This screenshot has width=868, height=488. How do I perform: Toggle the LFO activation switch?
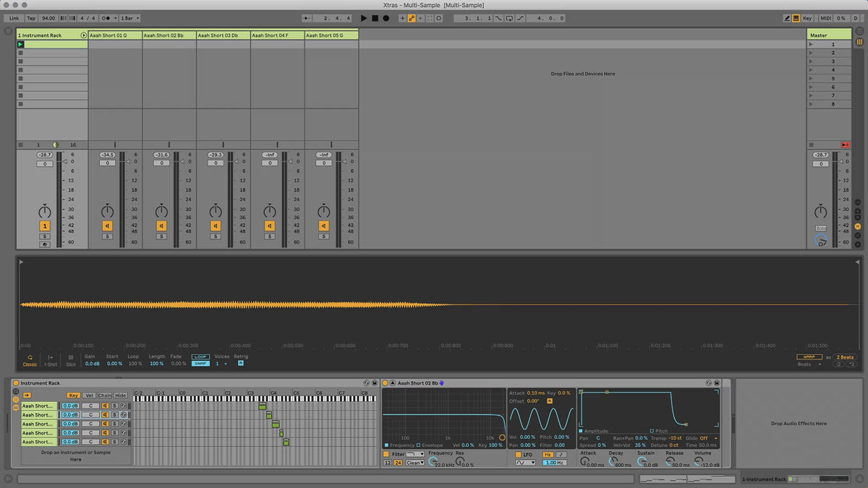(518, 454)
